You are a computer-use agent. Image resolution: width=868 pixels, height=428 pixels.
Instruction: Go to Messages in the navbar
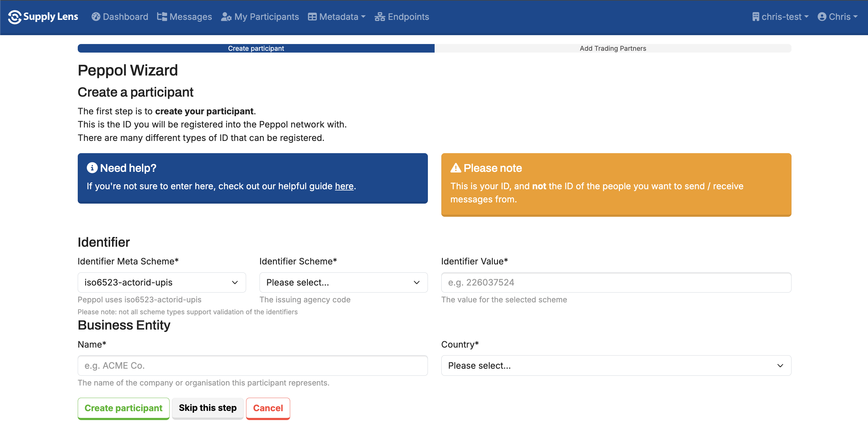pos(184,17)
